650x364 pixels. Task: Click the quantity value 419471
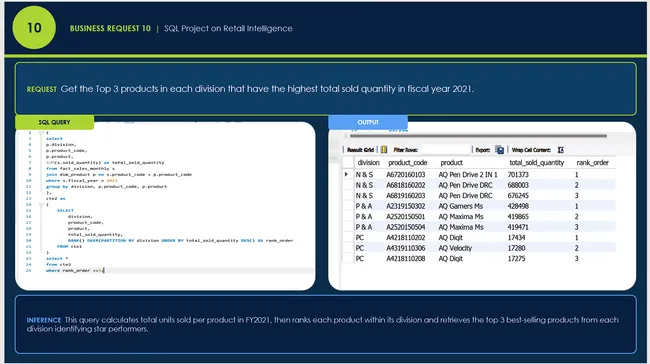[518, 227]
